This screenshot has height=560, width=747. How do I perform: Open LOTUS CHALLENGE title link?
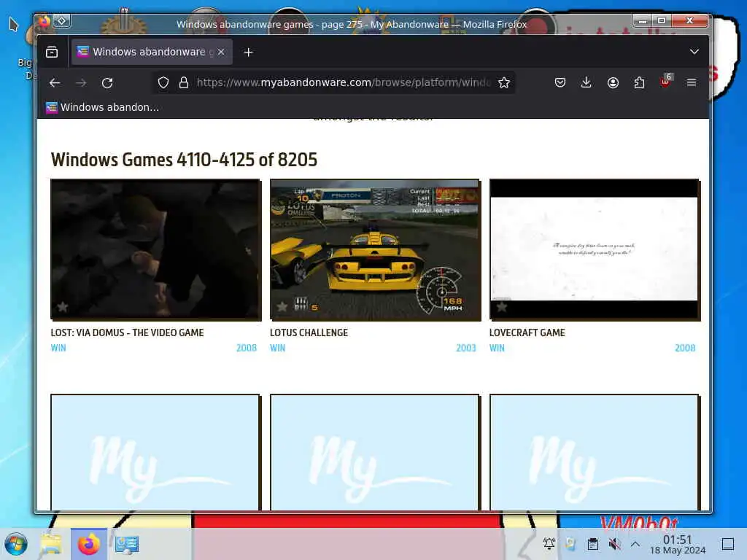(x=309, y=332)
